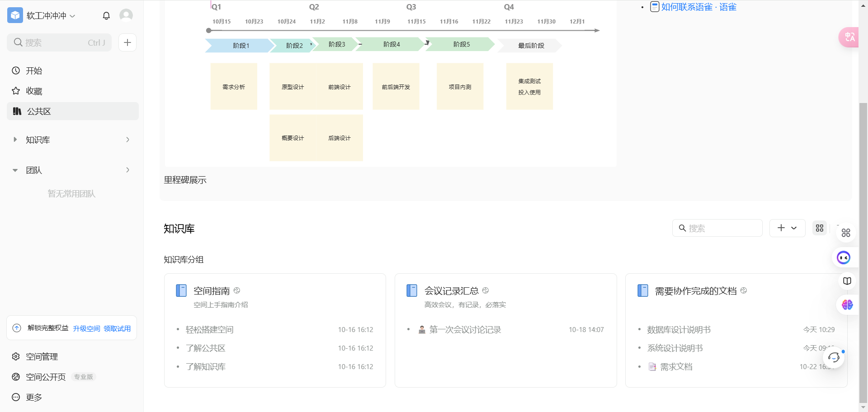Click the plus button beside sidebar search

127,42
